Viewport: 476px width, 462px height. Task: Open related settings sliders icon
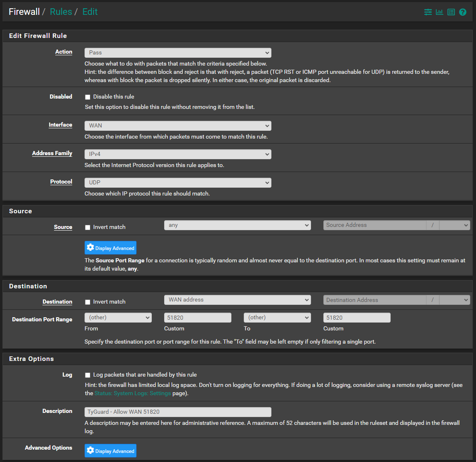pyautogui.click(x=428, y=12)
